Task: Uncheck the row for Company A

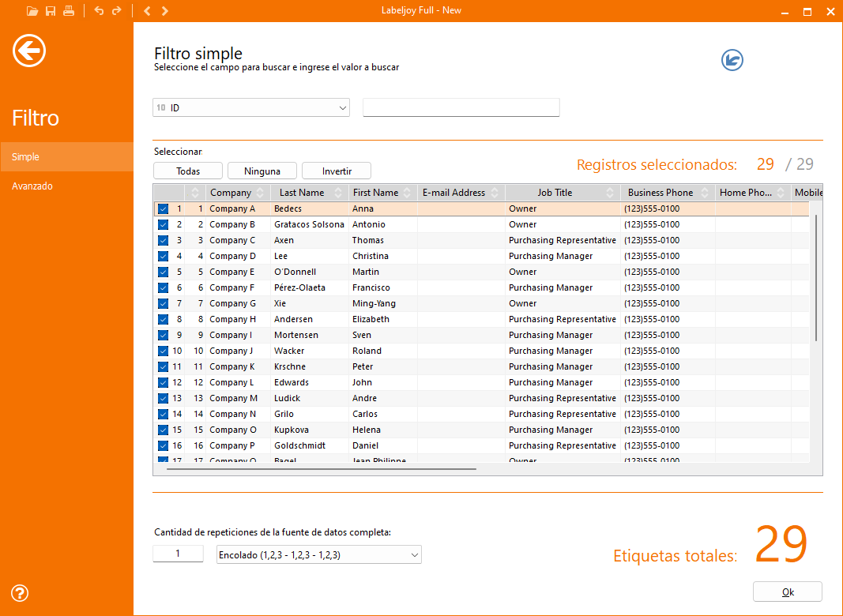Action: click(163, 209)
